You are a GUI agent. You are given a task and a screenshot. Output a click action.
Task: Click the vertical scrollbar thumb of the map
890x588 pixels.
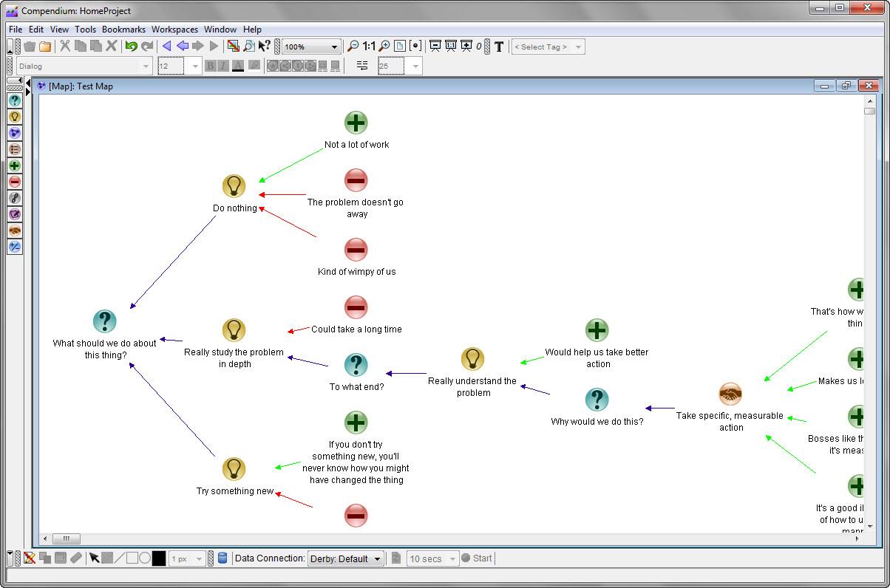[x=869, y=112]
